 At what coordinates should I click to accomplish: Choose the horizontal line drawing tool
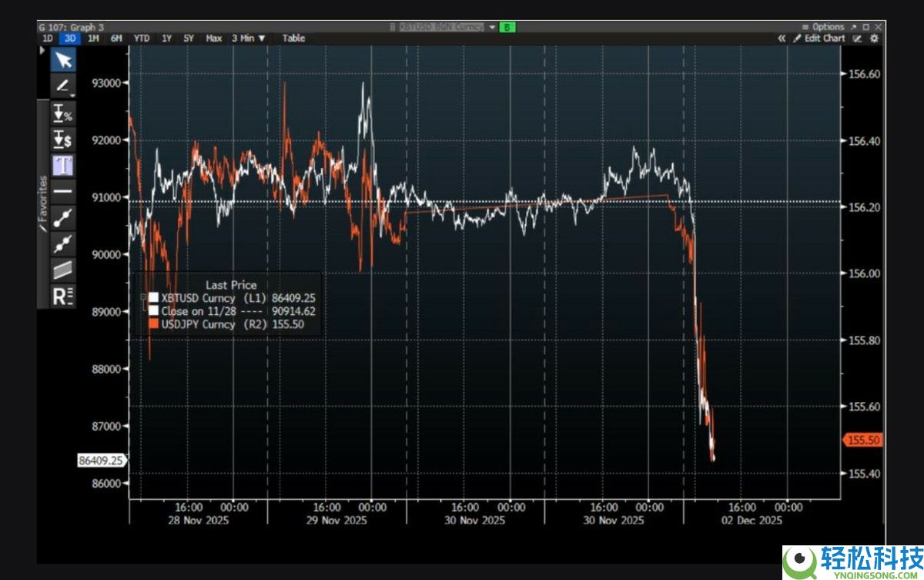point(62,190)
